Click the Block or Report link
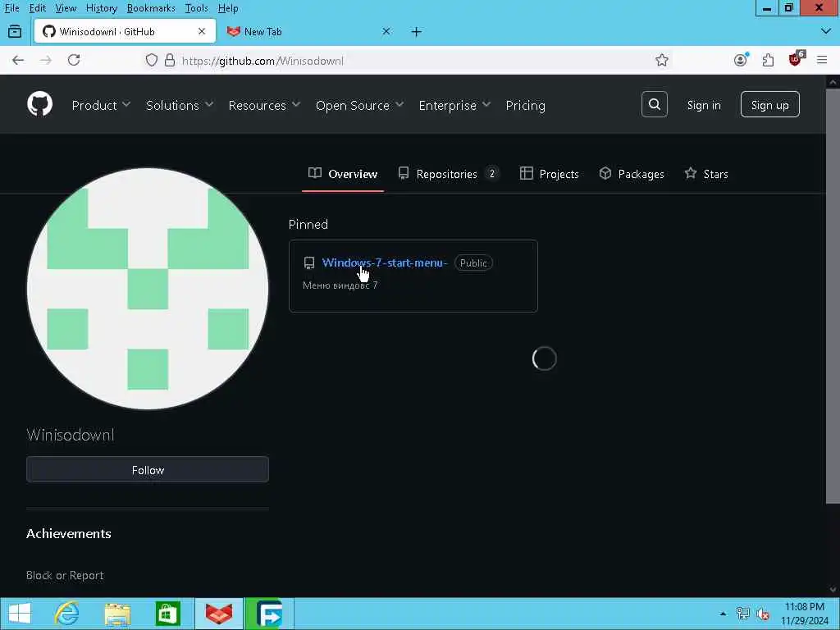The width and height of the screenshot is (840, 630). point(65,575)
